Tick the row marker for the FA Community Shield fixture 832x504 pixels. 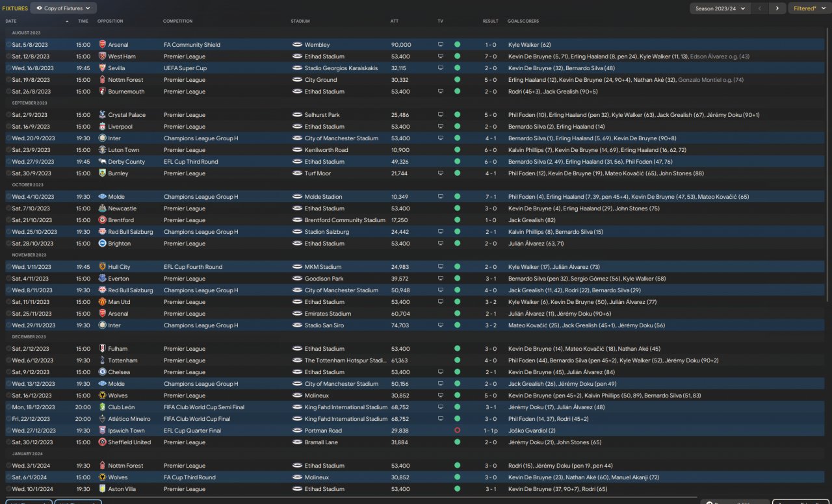point(8,45)
